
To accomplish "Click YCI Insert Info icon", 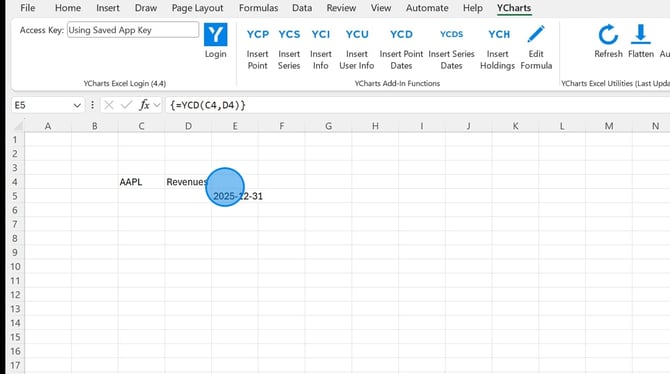I will 320,34.
